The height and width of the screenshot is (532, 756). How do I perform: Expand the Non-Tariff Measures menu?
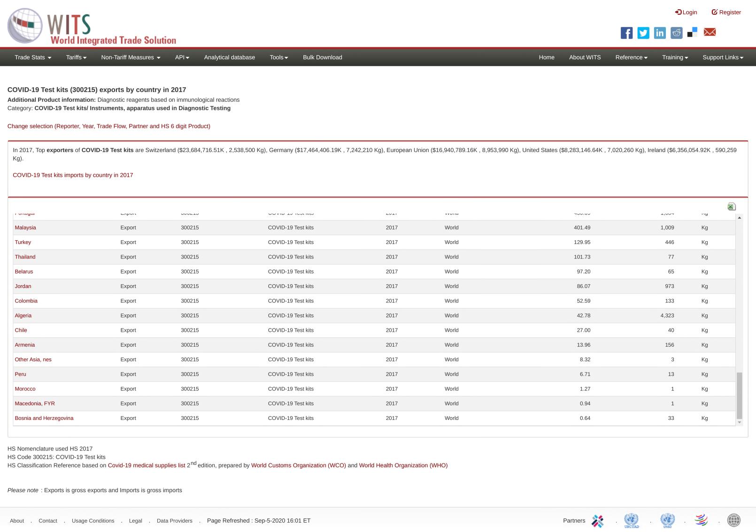tap(131, 57)
